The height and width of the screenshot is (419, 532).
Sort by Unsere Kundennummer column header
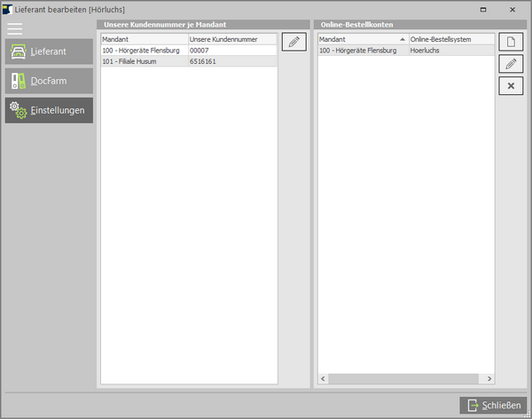coord(232,40)
